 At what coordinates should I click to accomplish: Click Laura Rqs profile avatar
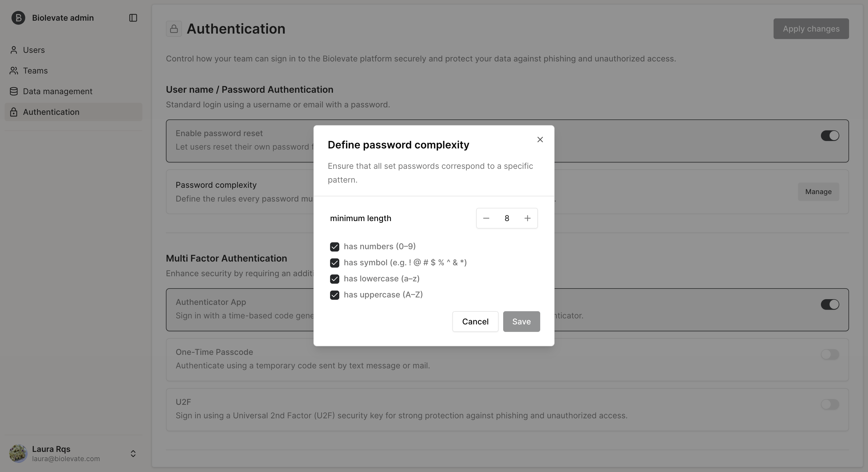(x=18, y=453)
